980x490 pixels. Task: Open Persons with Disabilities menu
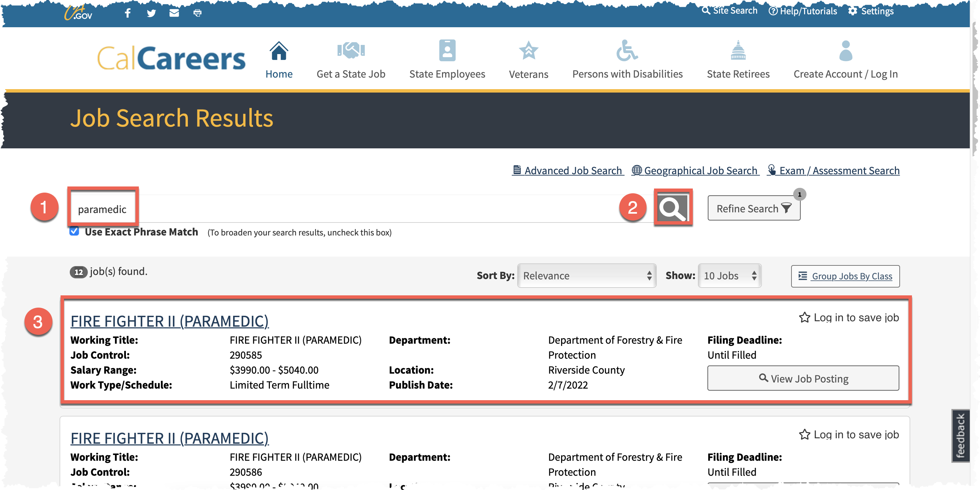pyautogui.click(x=627, y=74)
